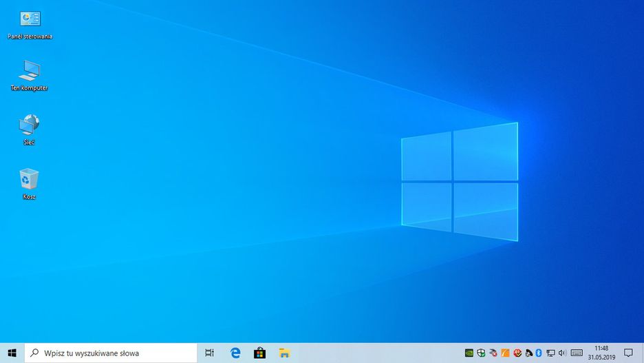Open the Windows Start menu
This screenshot has height=363, width=644.
click(x=12, y=353)
